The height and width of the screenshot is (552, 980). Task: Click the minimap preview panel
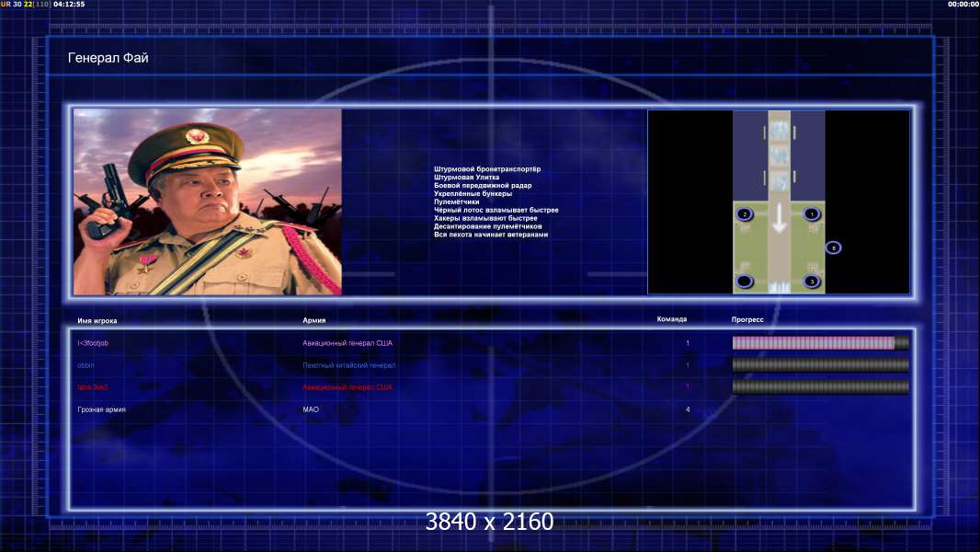pos(779,201)
